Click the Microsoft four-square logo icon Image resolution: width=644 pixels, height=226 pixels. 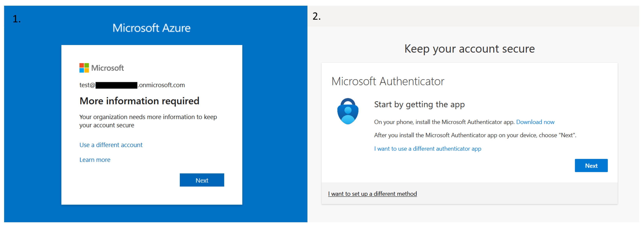pos(84,68)
